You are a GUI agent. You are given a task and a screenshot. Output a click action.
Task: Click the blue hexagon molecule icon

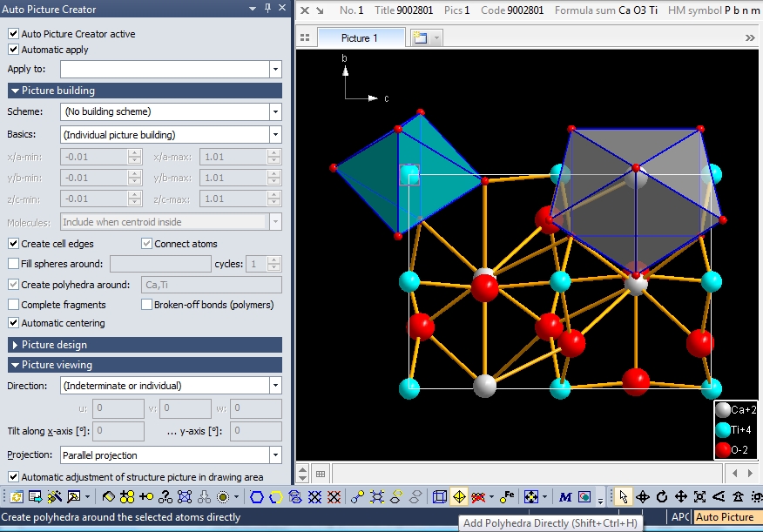coord(257,497)
